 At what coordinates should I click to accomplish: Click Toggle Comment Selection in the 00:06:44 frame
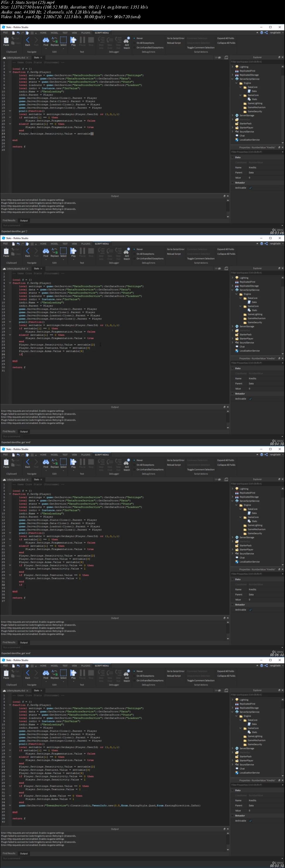tap(201, 470)
